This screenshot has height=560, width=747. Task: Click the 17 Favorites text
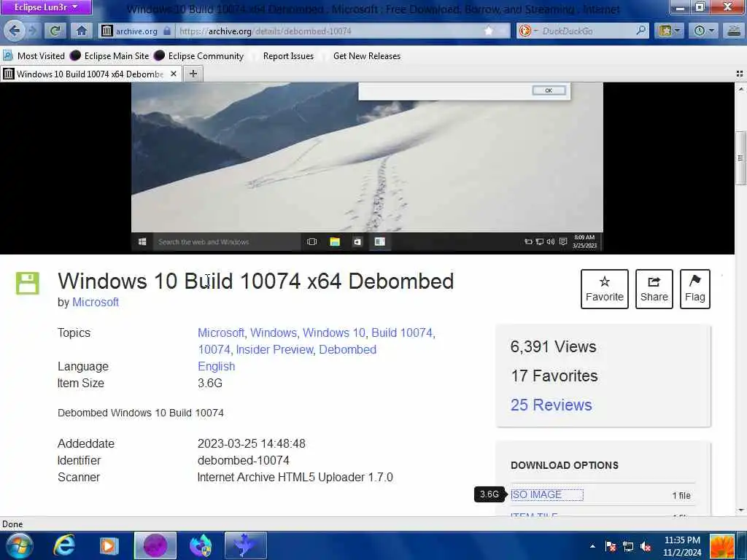coord(554,376)
